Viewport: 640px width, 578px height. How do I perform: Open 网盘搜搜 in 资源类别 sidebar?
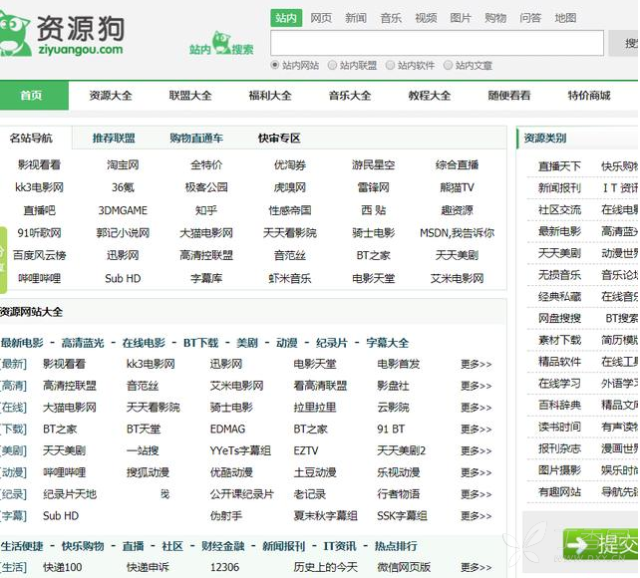click(560, 318)
